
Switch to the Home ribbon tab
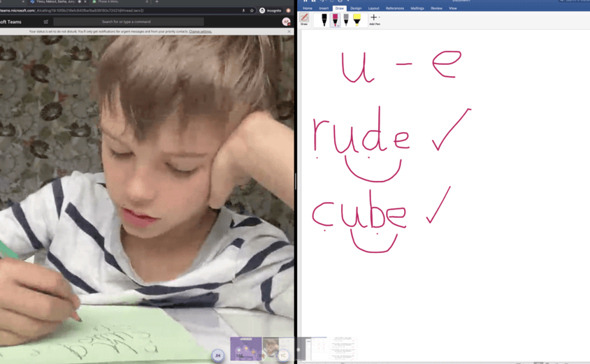308,8
